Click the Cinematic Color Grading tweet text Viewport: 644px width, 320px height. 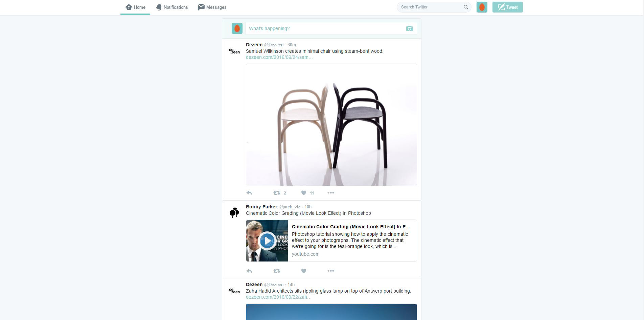[308, 213]
